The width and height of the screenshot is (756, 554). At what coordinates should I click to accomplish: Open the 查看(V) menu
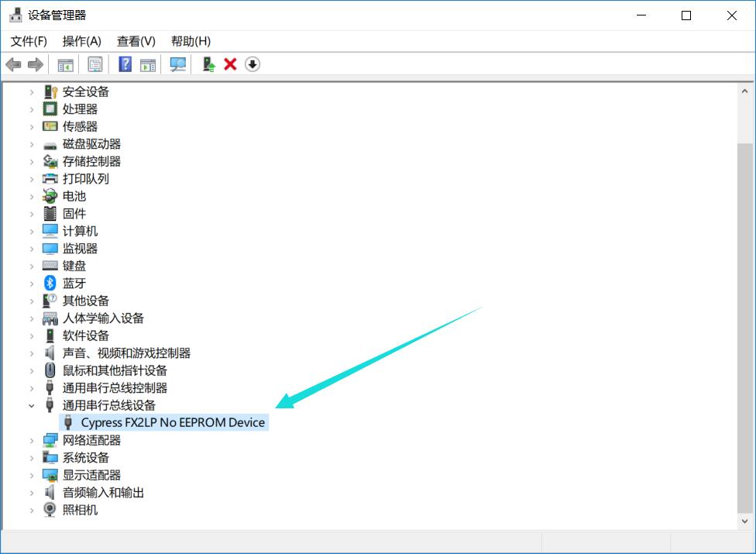pyautogui.click(x=136, y=42)
